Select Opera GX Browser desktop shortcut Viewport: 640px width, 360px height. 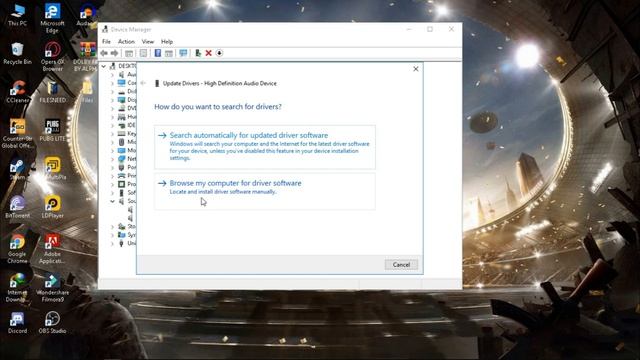click(x=52, y=57)
